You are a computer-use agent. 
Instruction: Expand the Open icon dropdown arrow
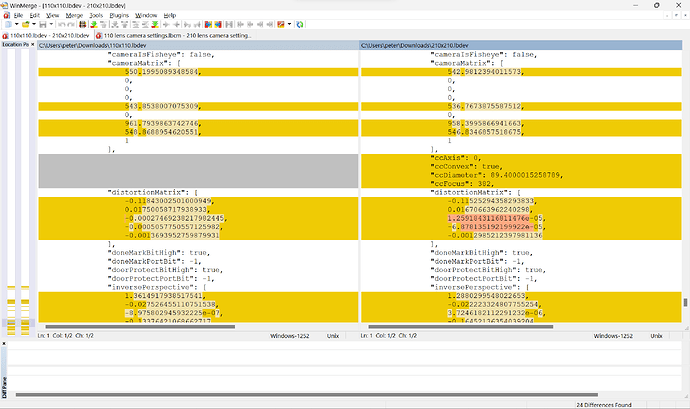[x=34, y=24]
